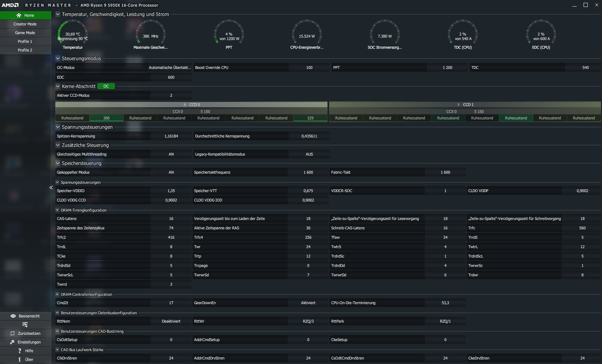Collapse the CAD Bus Laufwerk Stärke subsection
Screen dimensions: 602x364
pos(57,350)
